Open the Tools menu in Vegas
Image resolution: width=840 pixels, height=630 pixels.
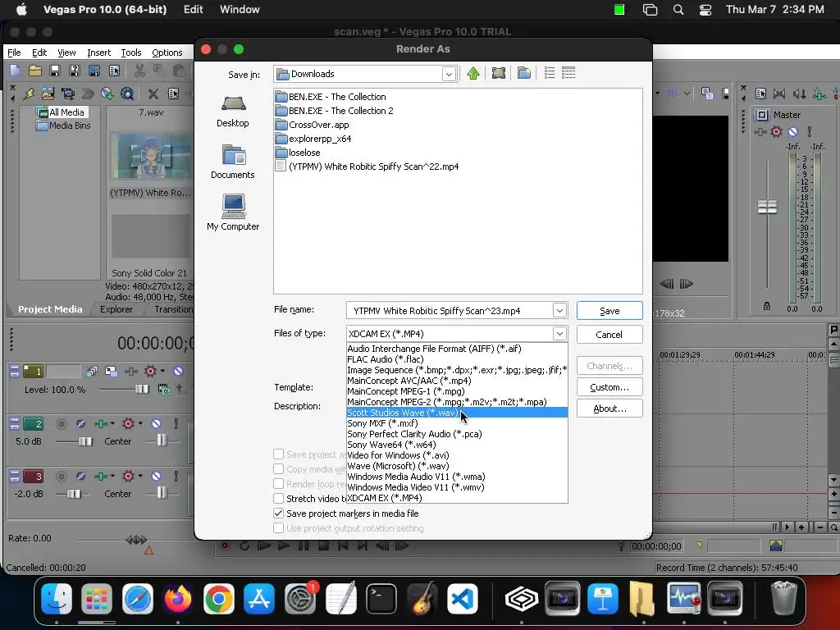click(130, 52)
